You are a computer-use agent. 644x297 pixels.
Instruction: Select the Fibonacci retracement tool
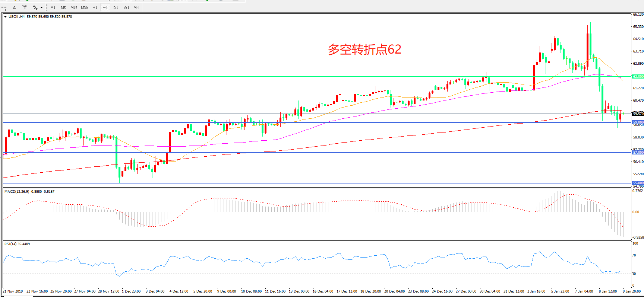pyautogui.click(x=4, y=7)
